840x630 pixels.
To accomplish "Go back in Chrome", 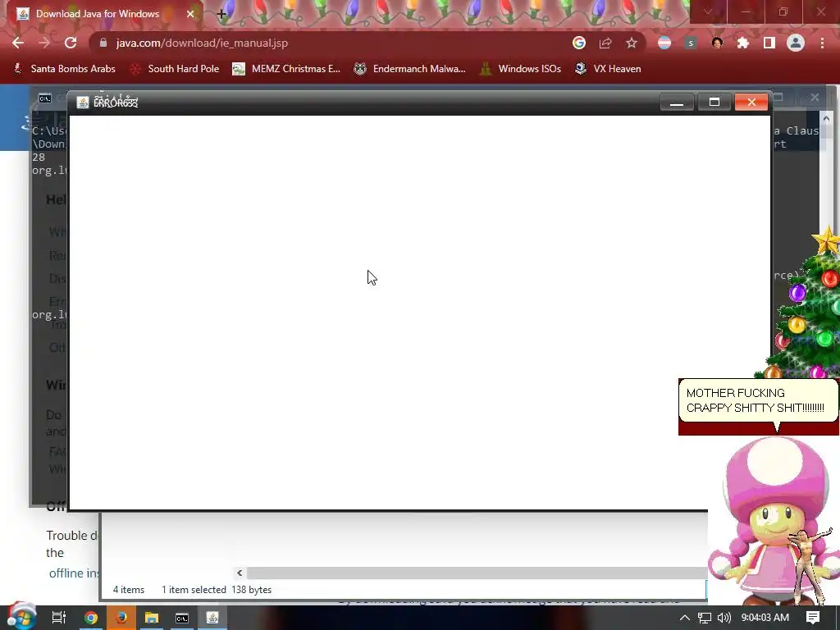I will 18,43.
